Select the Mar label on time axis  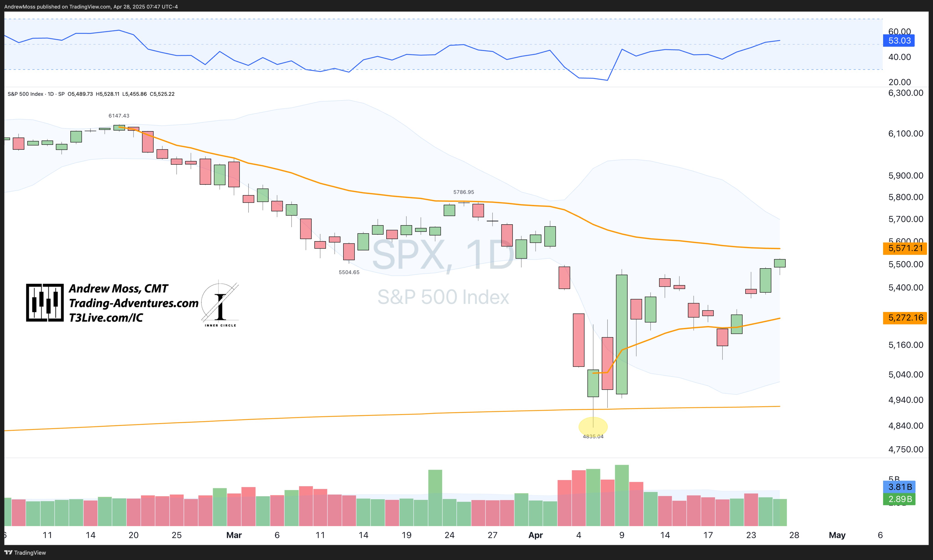(x=234, y=535)
